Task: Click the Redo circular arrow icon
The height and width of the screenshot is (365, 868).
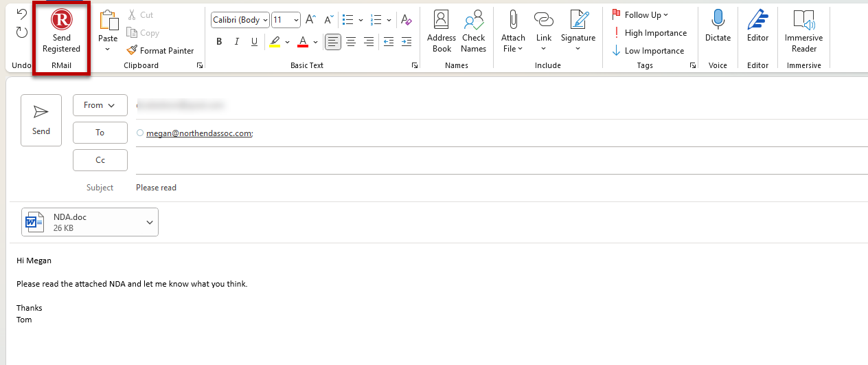Action: pos(22,32)
